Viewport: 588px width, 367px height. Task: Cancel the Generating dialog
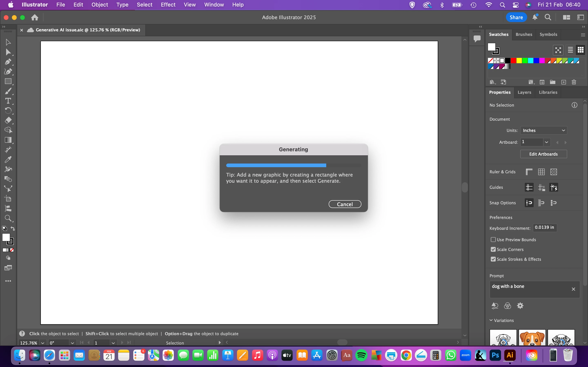point(345,204)
